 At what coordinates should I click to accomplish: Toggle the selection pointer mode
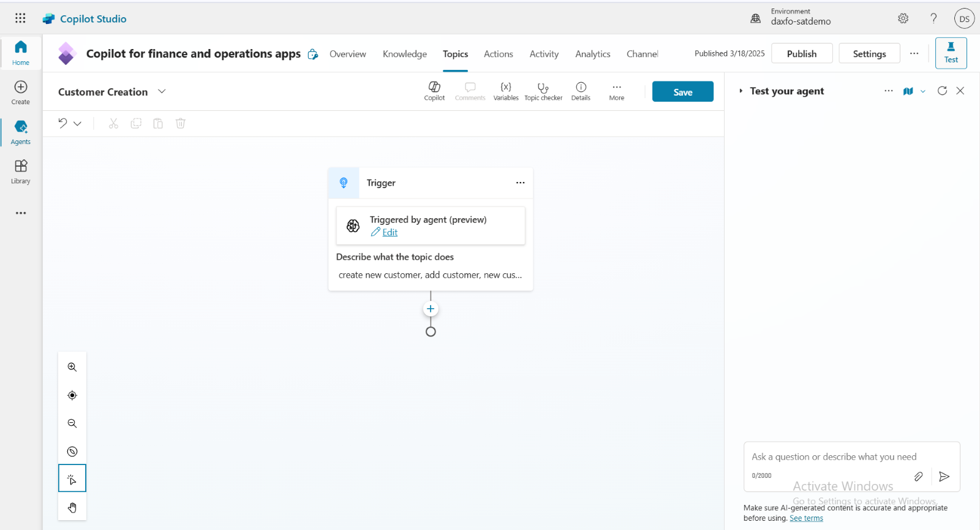72,479
